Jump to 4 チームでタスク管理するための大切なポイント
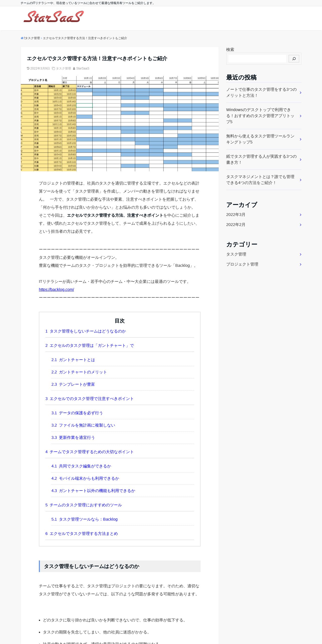 click(x=90, y=452)
